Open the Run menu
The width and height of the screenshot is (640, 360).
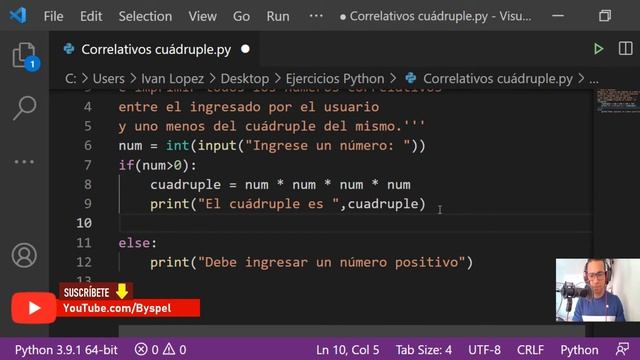(x=278, y=16)
